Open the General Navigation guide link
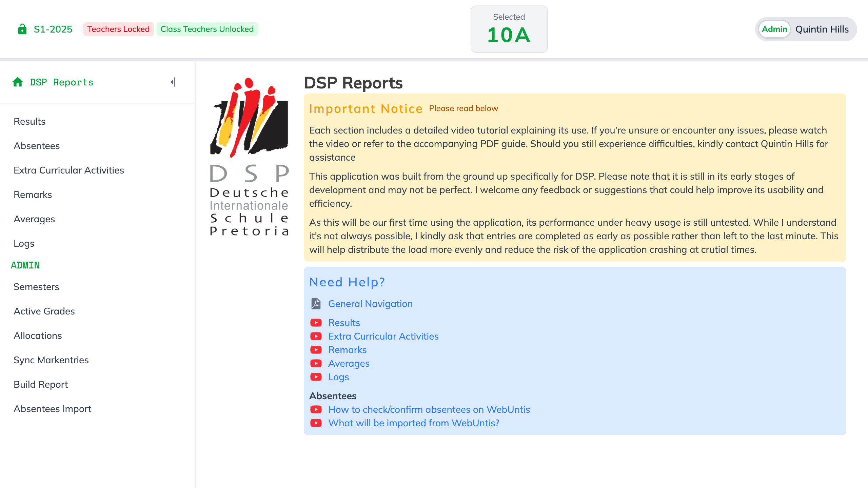 (370, 304)
